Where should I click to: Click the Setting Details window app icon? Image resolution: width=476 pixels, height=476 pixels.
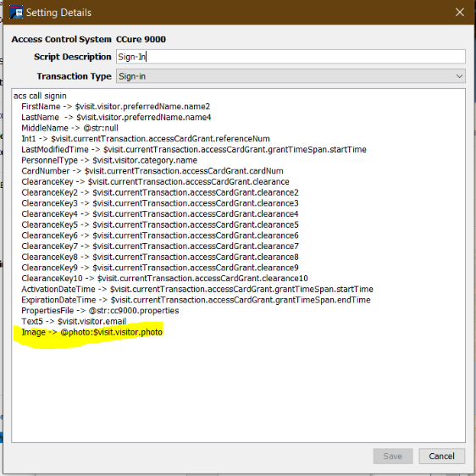tap(16, 13)
